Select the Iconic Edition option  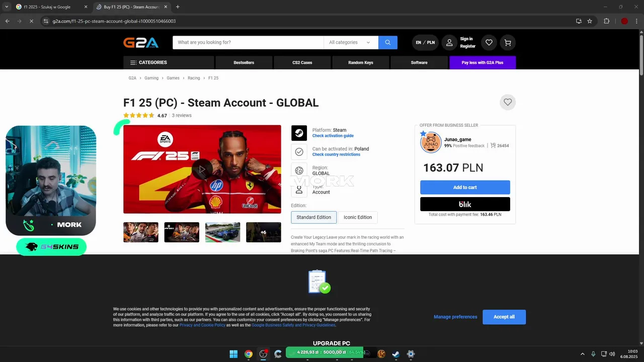(x=358, y=217)
